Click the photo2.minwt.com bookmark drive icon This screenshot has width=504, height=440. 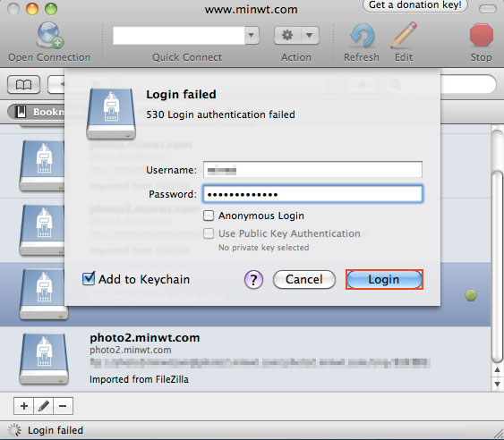44,359
